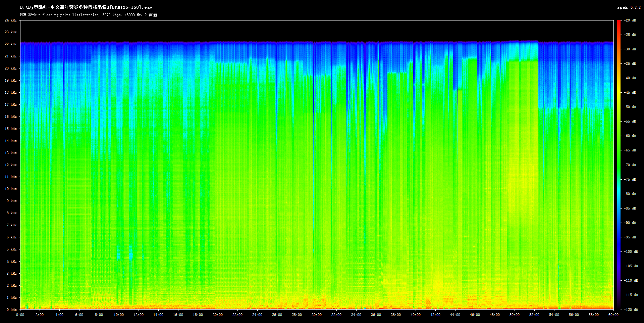Click the -70 dB scale label

[630, 165]
